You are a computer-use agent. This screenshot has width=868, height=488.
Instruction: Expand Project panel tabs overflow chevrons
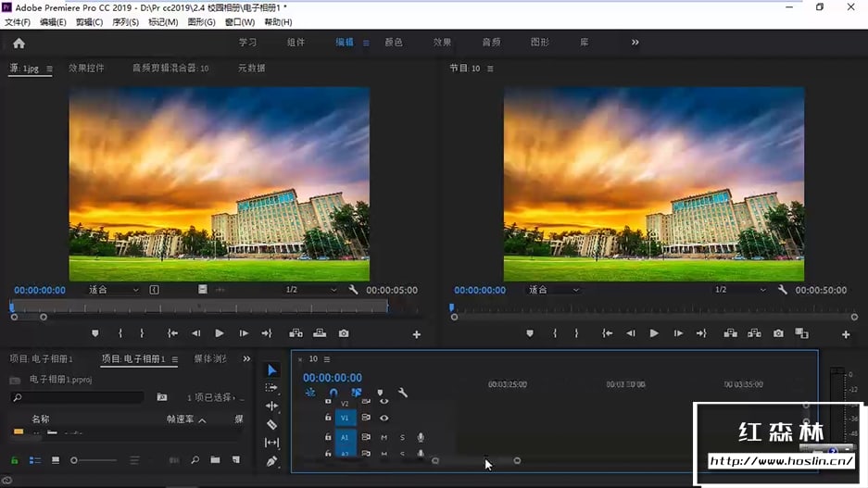click(x=246, y=358)
